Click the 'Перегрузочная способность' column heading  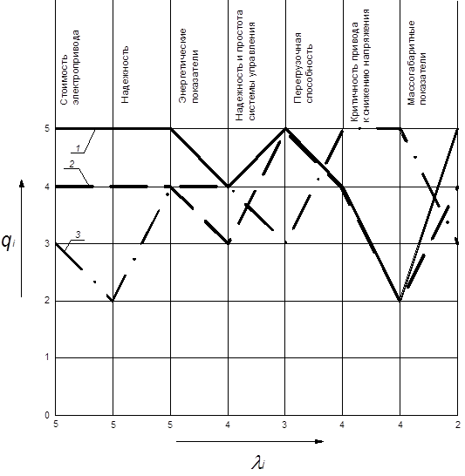coord(304,68)
